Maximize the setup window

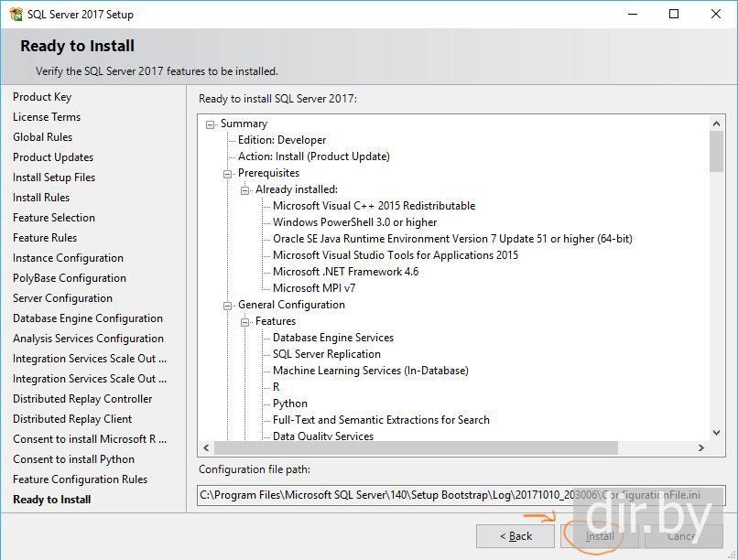674,15
